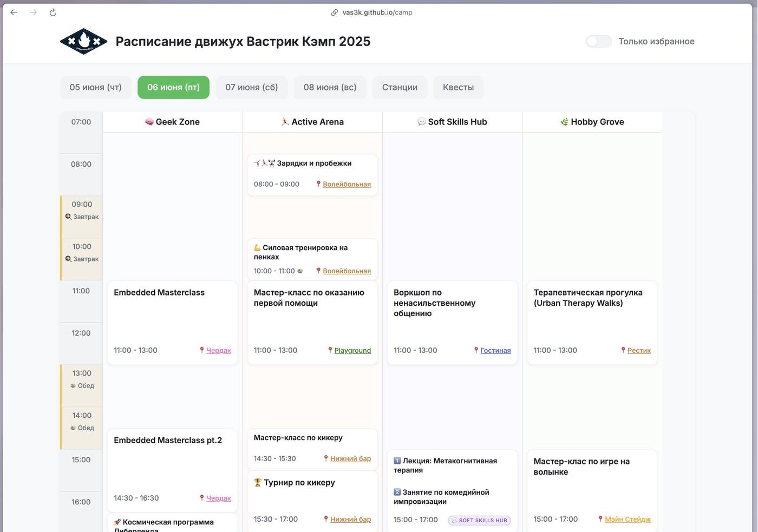Switch to the 05 июня (чт) tab
Viewport: 758px width, 532px height.
(96, 87)
